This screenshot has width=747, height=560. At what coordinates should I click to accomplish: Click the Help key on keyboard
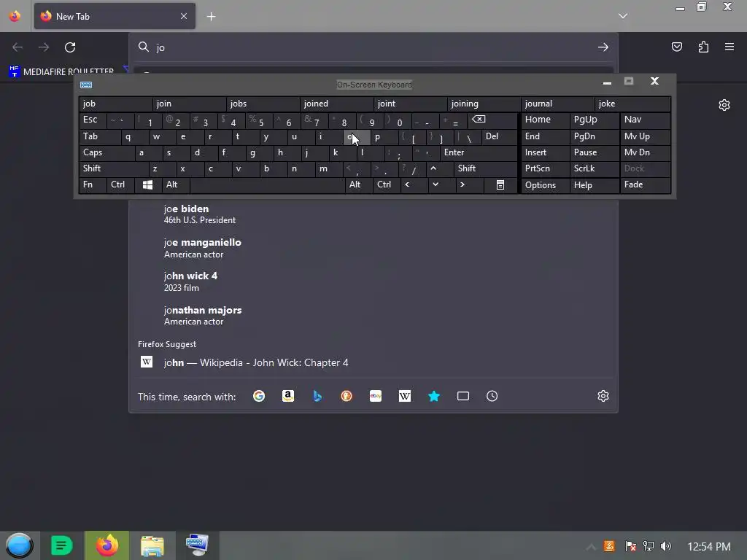tap(594, 184)
